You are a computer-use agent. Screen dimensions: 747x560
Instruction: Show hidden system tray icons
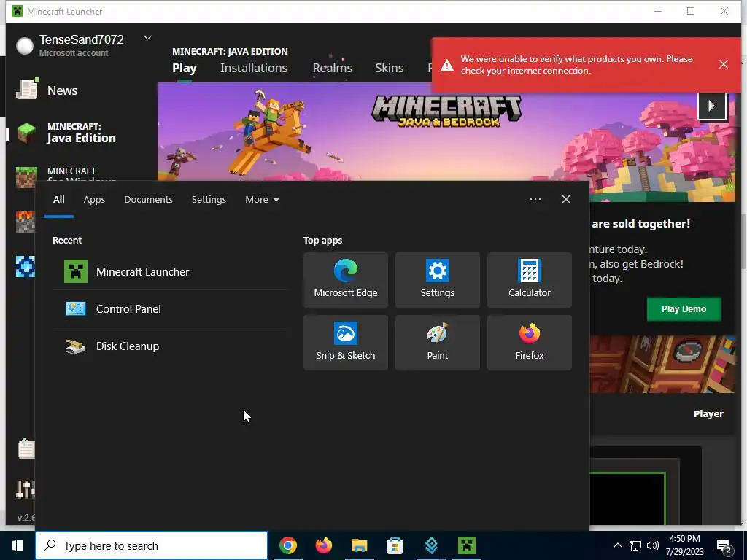coord(617,545)
